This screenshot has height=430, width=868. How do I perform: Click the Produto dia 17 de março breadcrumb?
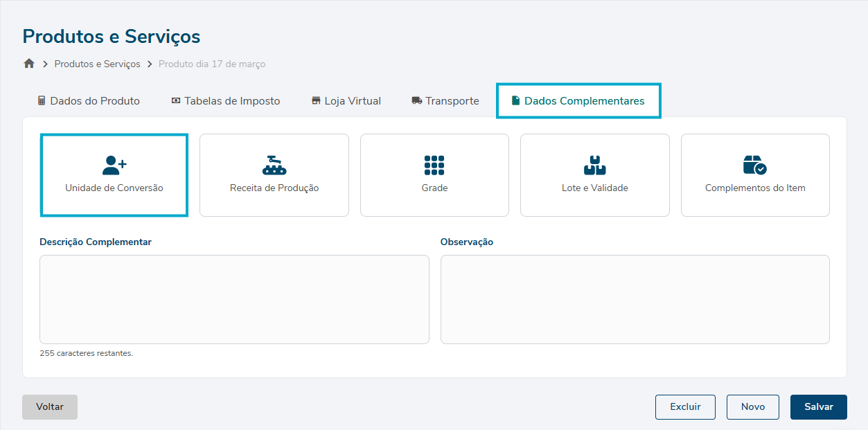[x=212, y=64]
